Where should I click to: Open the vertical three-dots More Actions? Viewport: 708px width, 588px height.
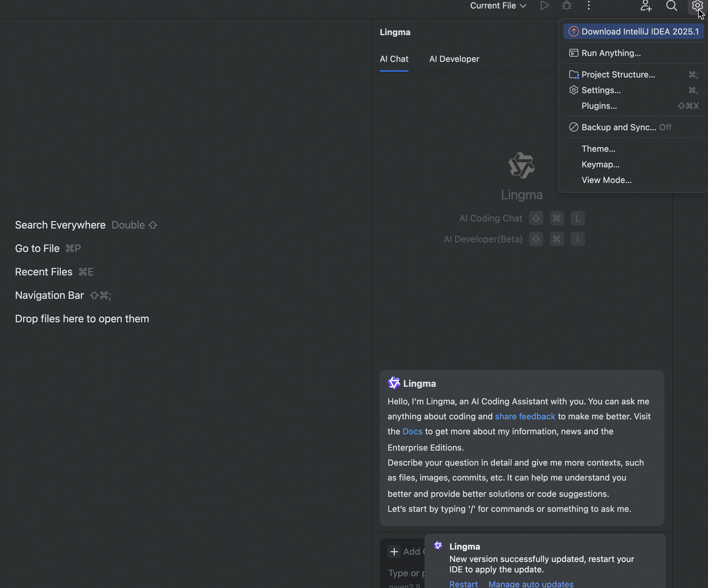[x=589, y=6]
